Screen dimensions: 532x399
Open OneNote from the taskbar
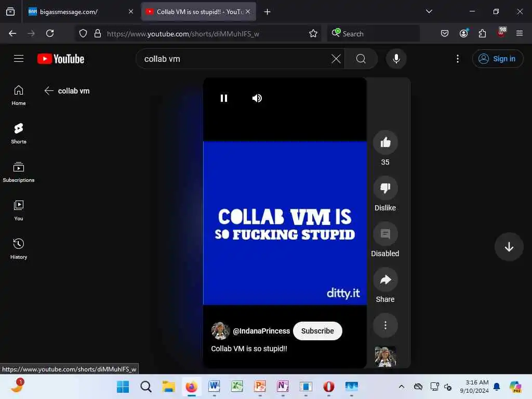[x=283, y=387]
